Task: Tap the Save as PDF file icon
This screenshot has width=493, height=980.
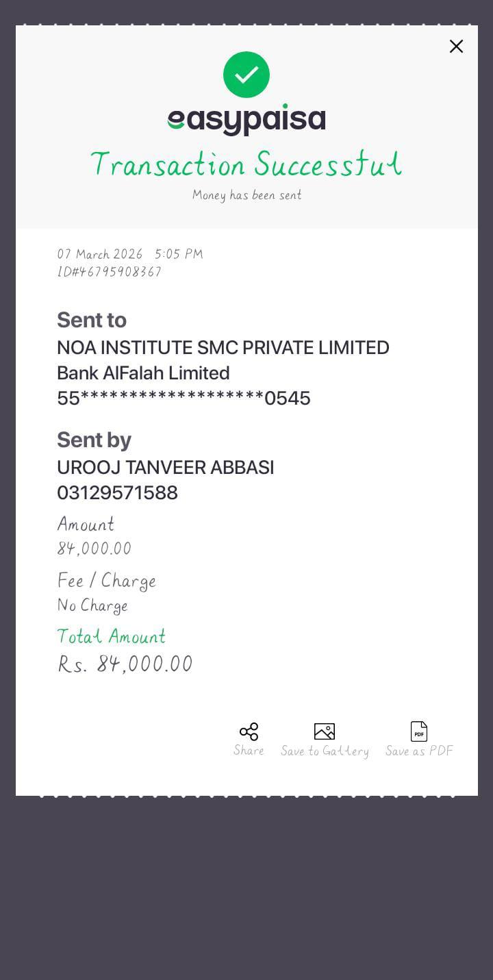Action: pyautogui.click(x=419, y=731)
